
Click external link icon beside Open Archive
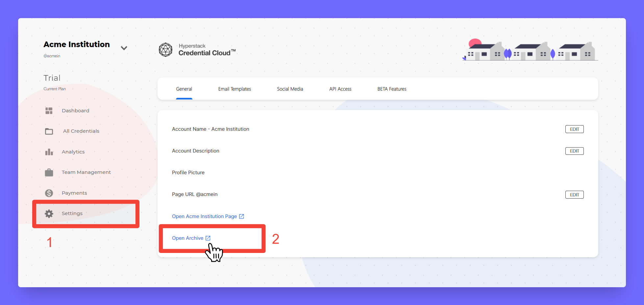(208, 238)
